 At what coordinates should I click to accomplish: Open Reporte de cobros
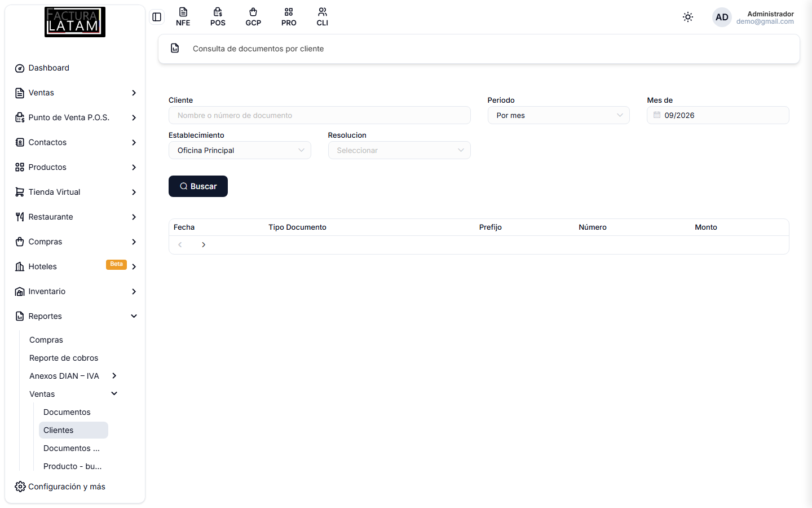point(64,358)
